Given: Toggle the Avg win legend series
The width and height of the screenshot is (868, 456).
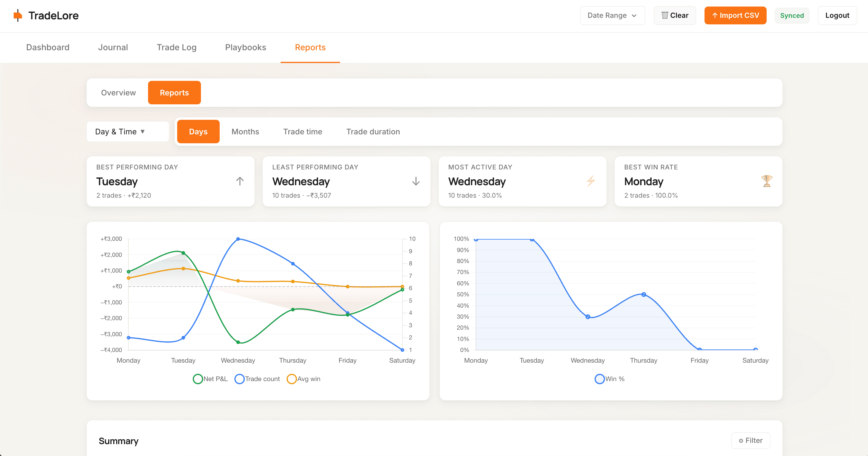Looking at the screenshot, I should tap(303, 379).
